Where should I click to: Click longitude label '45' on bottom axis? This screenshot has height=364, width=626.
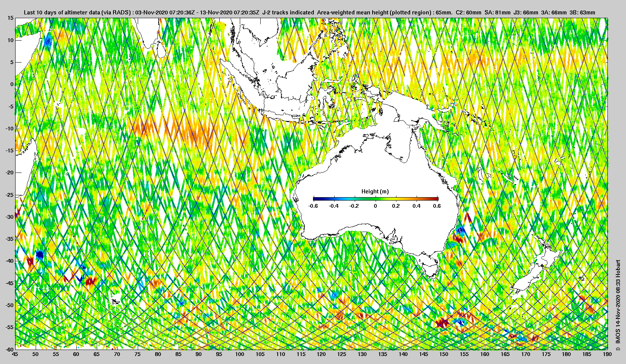point(15,354)
